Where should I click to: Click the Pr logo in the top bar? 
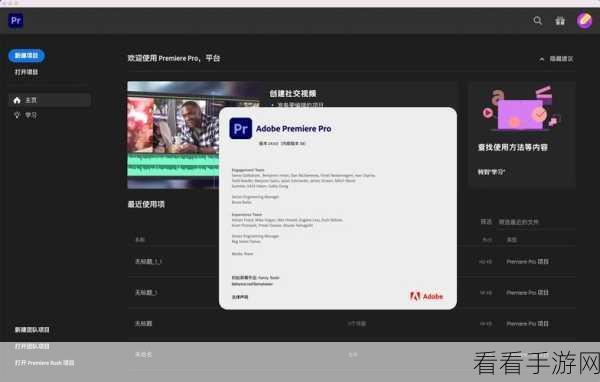click(x=16, y=21)
